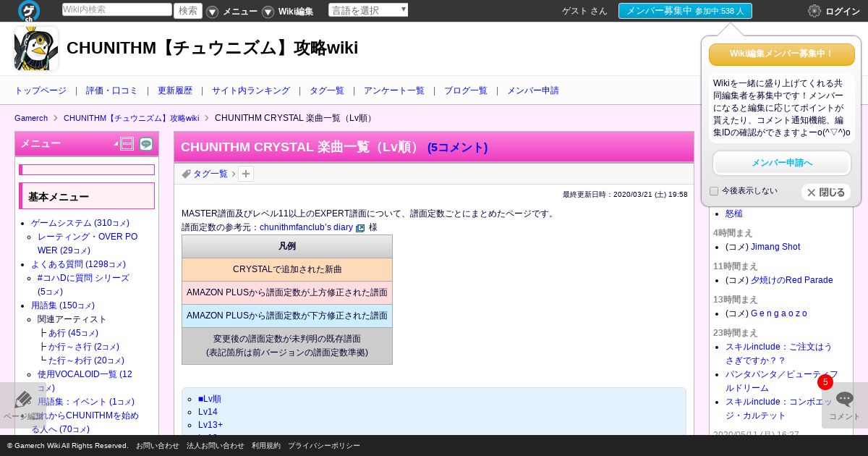Click the 検索 search button
Screen dimensions: 868x456
(x=188, y=10)
